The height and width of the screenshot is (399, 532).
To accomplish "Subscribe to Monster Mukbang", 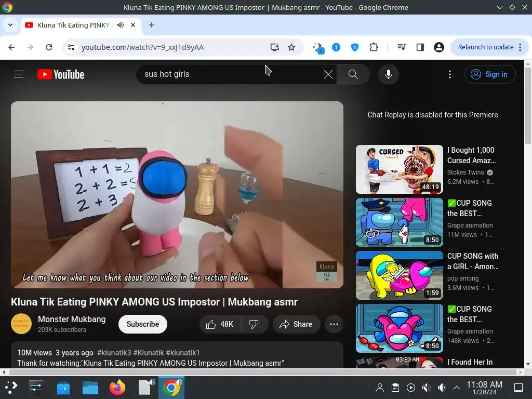I will pyautogui.click(x=143, y=324).
